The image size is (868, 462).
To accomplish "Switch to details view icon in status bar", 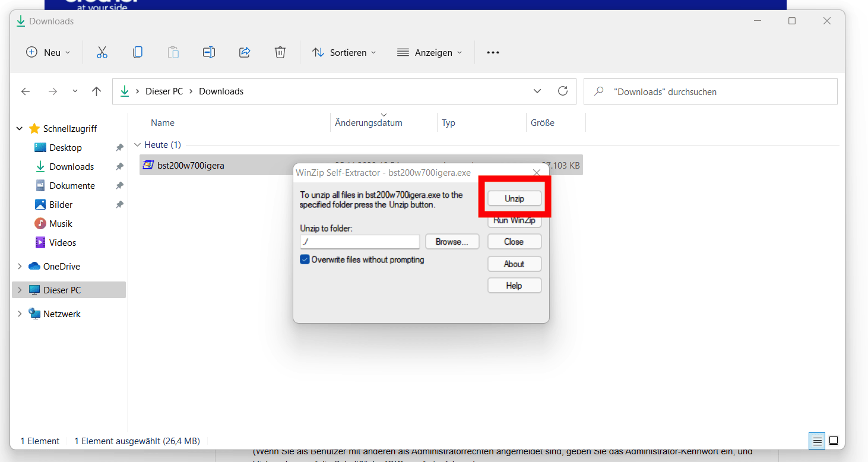I will tap(818, 441).
